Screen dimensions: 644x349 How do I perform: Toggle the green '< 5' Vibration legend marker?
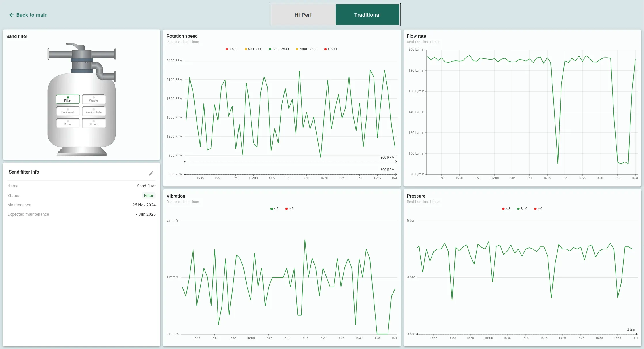[x=272, y=209]
